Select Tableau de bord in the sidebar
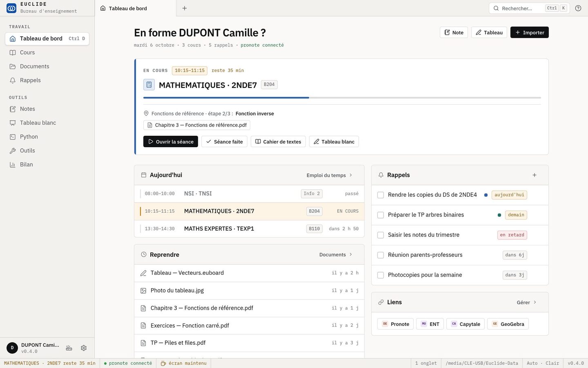Viewport: 588px width, 368px height. pyautogui.click(x=47, y=38)
